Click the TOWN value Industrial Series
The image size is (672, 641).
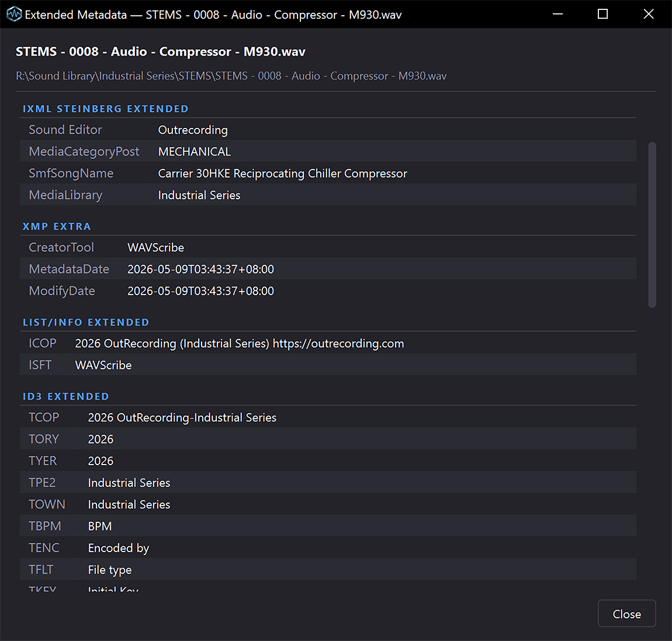129,505
